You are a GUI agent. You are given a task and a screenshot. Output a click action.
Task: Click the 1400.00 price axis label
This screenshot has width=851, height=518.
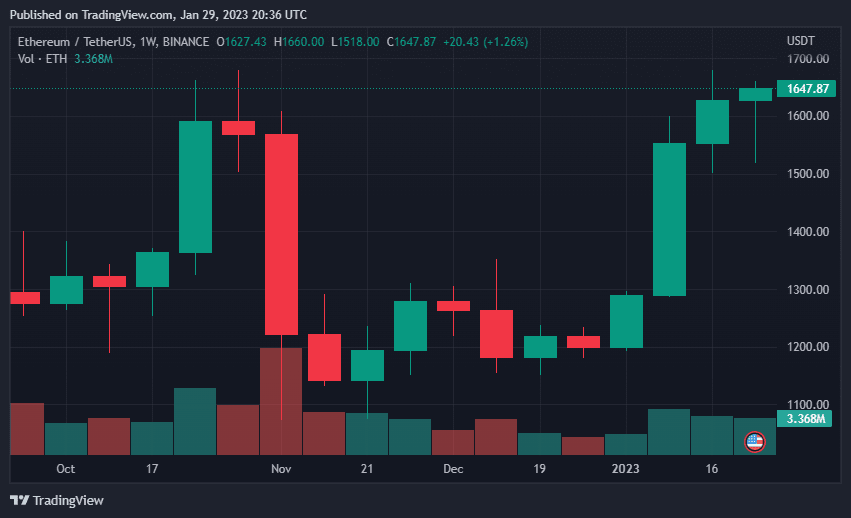[808, 232]
